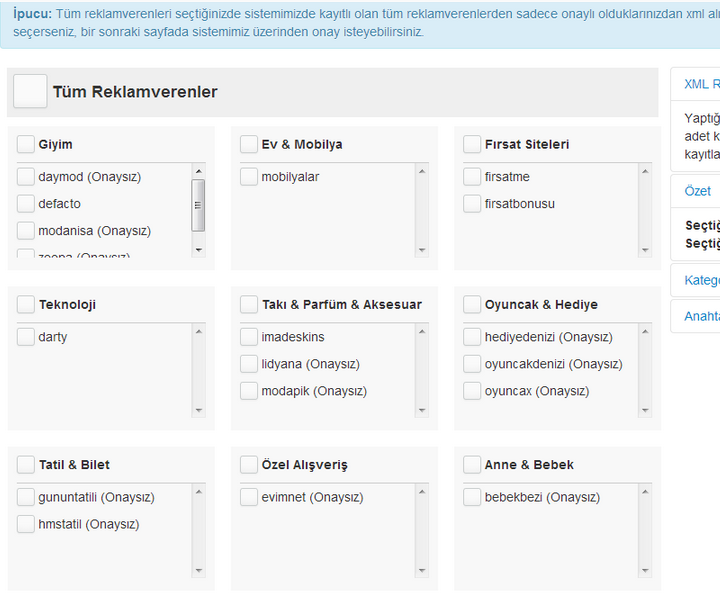Select the lidyana (Onaysız) checkbox
Image resolution: width=720 pixels, height=593 pixels.
(x=249, y=364)
